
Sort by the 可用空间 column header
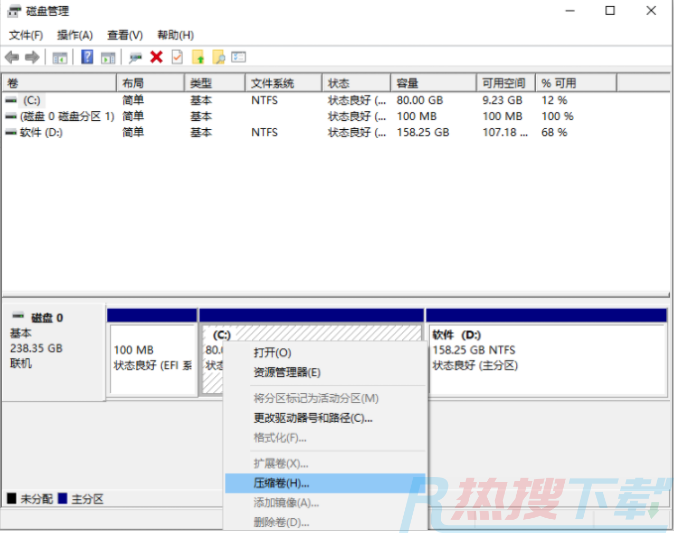tap(506, 83)
